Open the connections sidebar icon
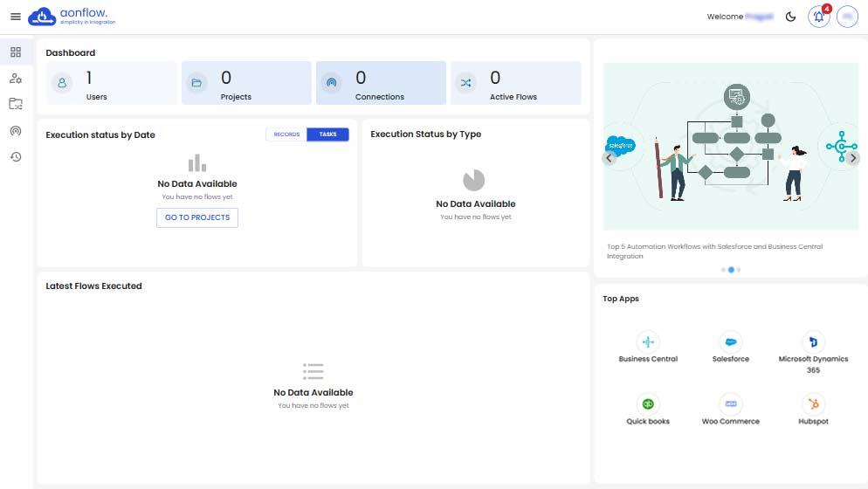This screenshot has width=868, height=489. (x=16, y=131)
